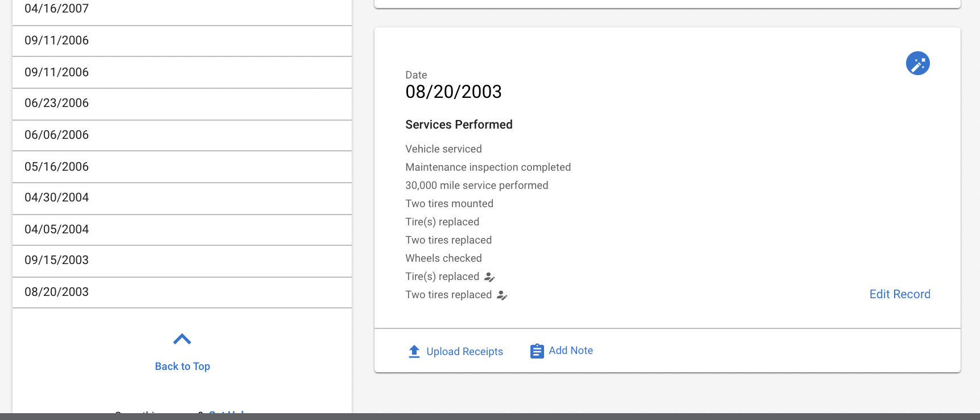Open the 04/30/2004 record entry
This screenshot has width=980, height=420.
click(x=182, y=198)
